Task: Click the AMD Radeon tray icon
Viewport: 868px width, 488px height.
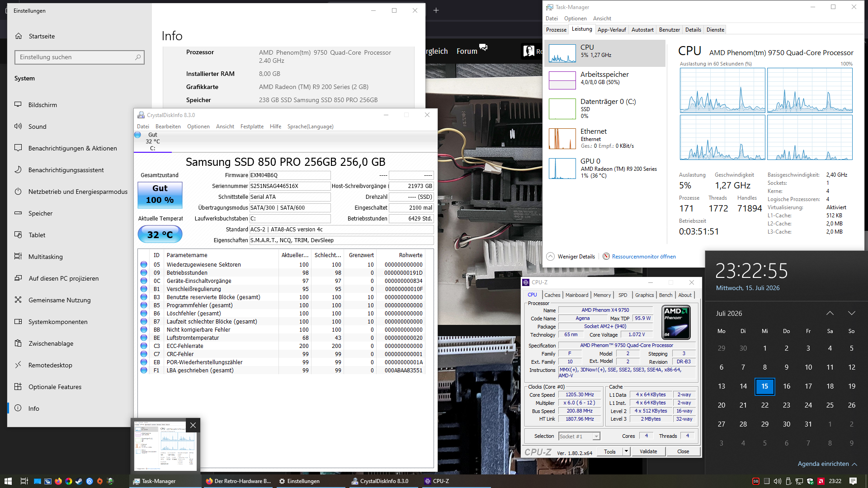Action: (821, 481)
